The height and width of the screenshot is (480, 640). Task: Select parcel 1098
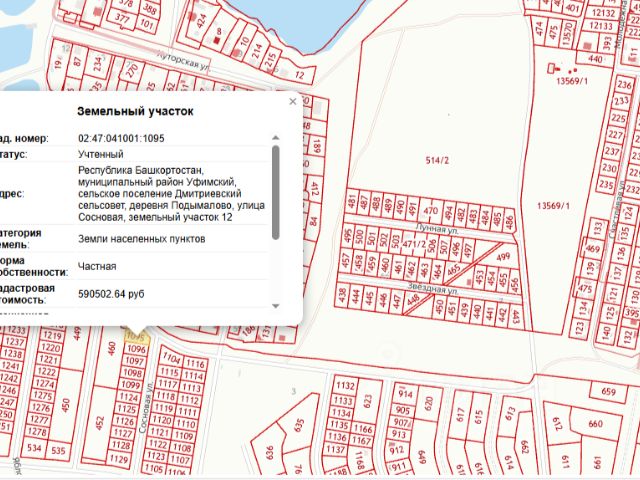pos(132,373)
